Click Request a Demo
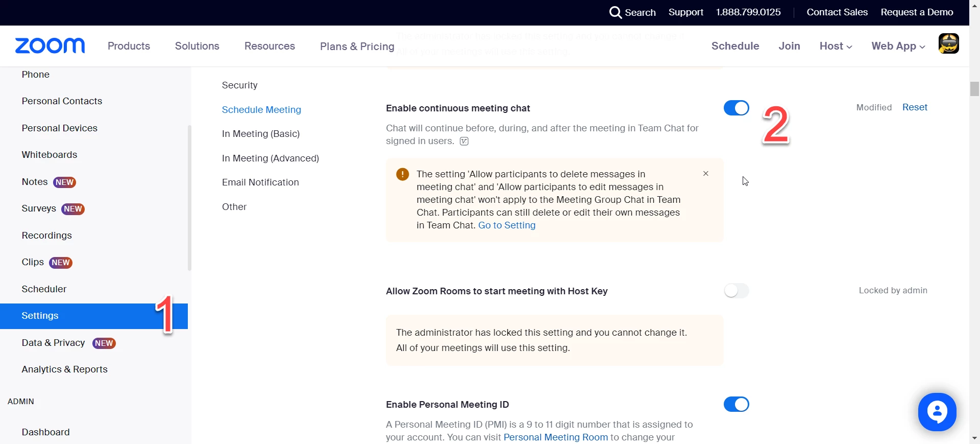The width and height of the screenshot is (980, 444). pos(917,12)
